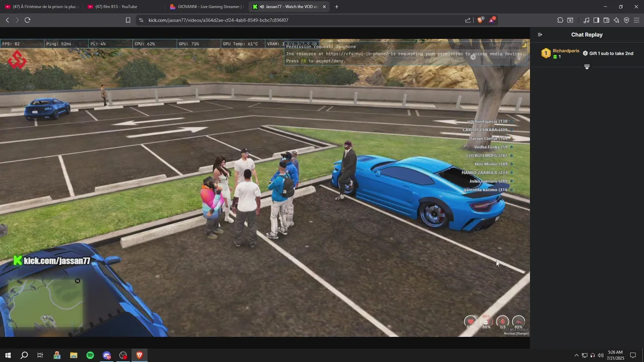Open network icon in system tray
Screen dimensions: 644x362
click(x=585, y=355)
